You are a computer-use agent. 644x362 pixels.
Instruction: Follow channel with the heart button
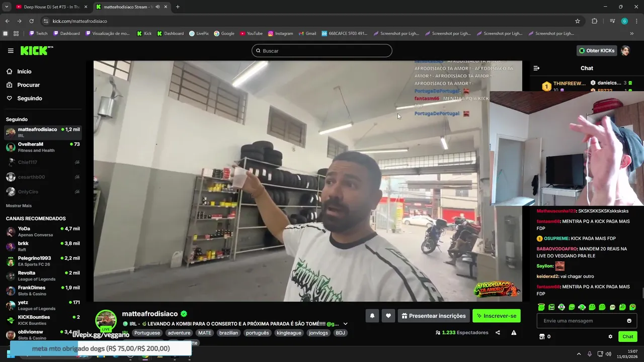click(x=388, y=316)
